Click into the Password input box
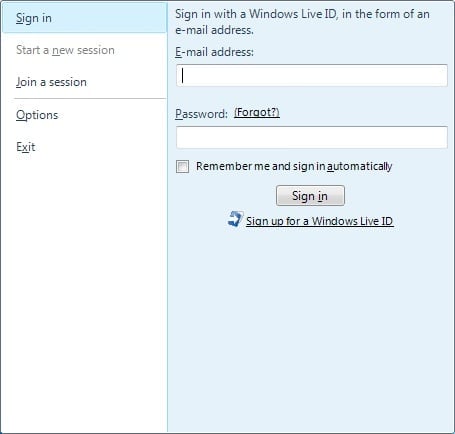 coord(312,137)
